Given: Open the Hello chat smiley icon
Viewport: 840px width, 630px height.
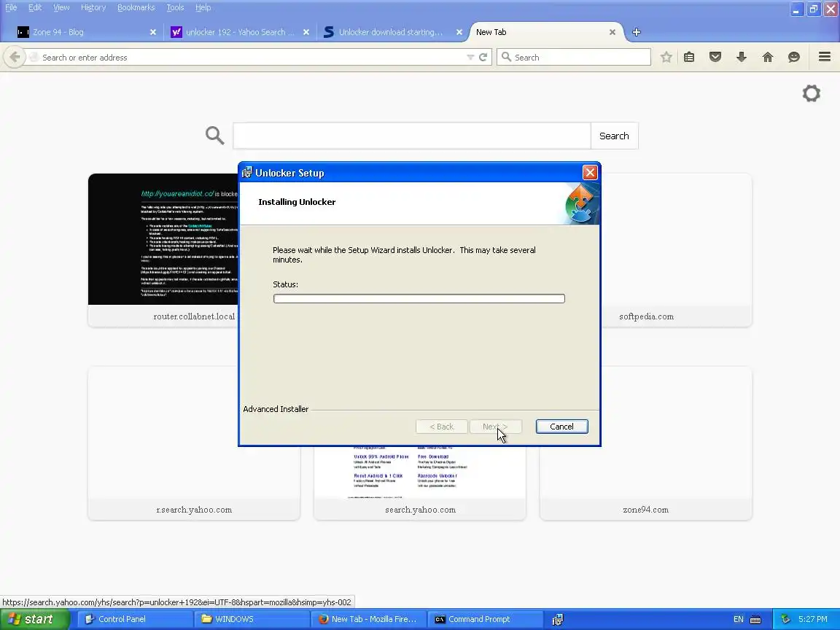Looking at the screenshot, I should click(x=794, y=58).
